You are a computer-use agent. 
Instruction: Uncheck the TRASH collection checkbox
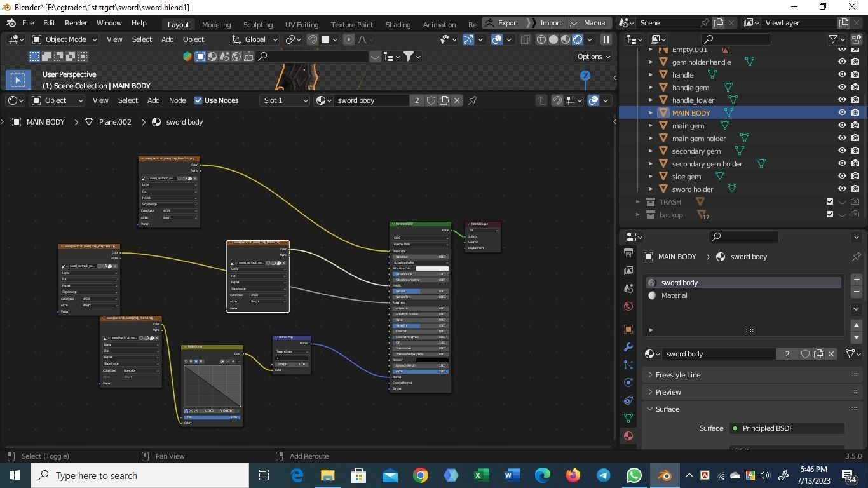pos(829,202)
